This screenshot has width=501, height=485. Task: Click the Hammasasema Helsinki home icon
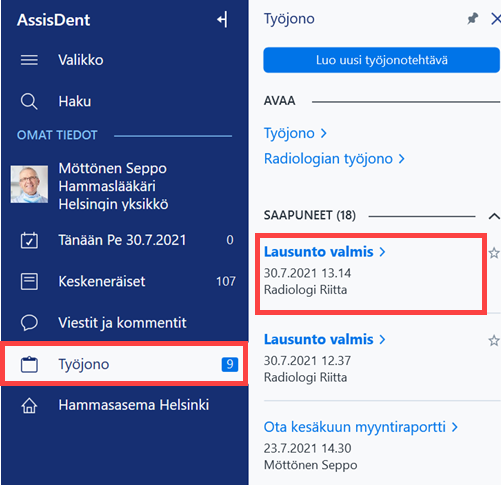(29, 405)
